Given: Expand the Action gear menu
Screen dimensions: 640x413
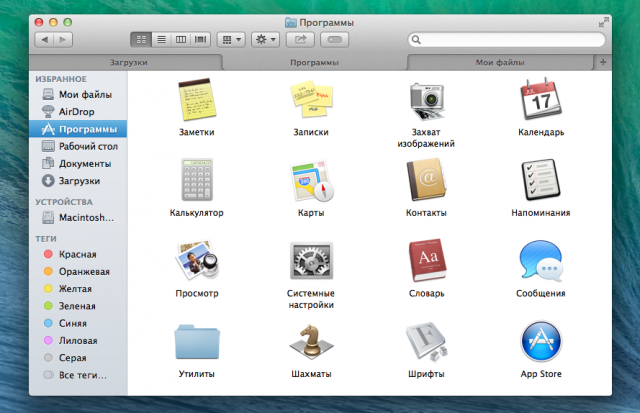Looking at the screenshot, I should pos(265,40).
